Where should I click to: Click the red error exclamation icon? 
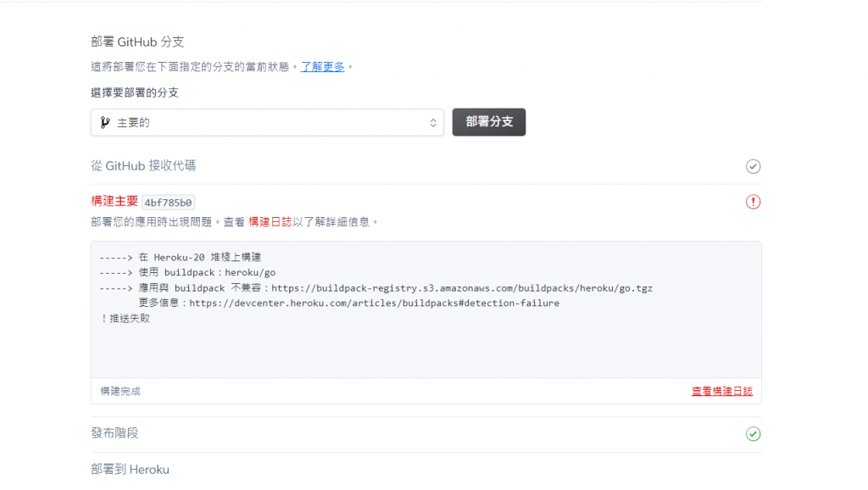(x=753, y=202)
